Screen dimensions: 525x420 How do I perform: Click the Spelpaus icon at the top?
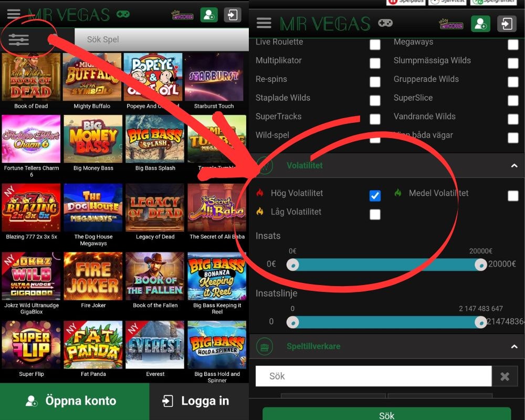click(394, 2)
